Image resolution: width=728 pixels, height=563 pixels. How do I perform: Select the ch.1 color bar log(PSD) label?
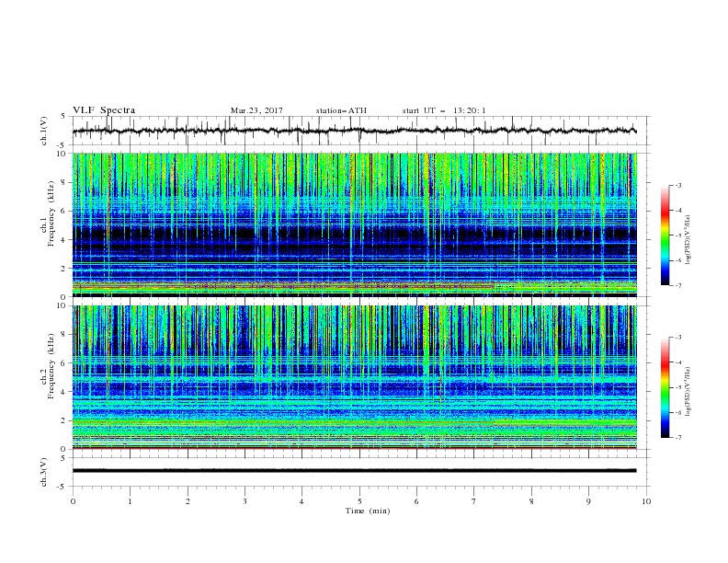688,240
